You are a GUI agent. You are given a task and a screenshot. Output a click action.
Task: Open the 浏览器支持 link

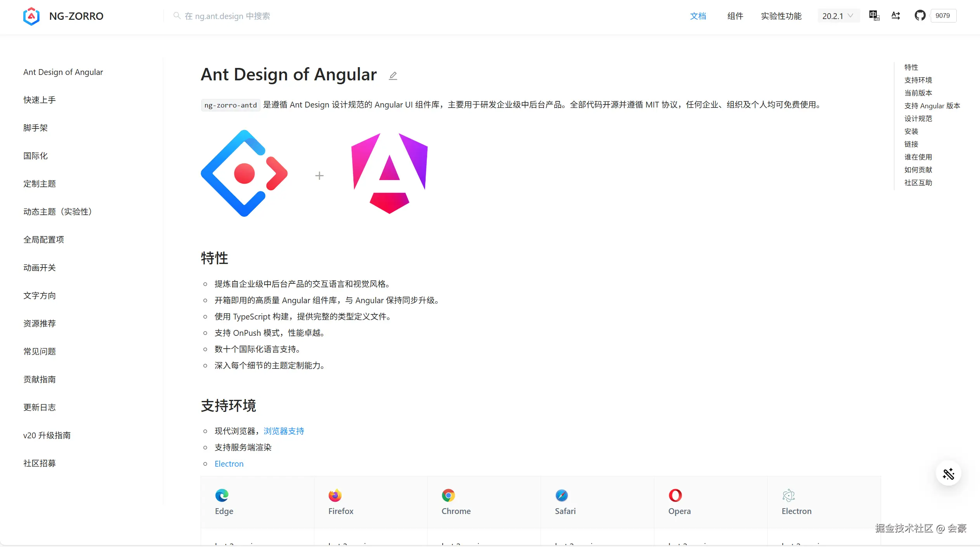coord(284,431)
